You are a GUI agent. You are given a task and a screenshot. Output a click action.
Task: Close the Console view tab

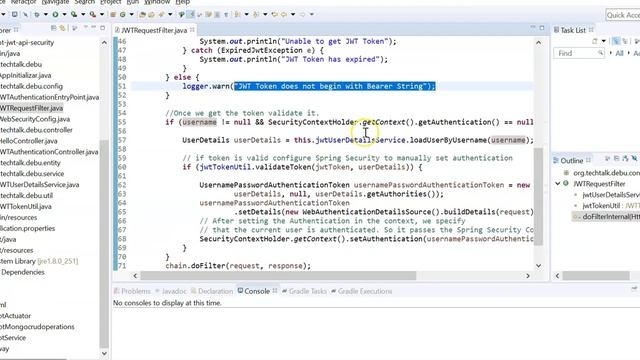coord(275,291)
